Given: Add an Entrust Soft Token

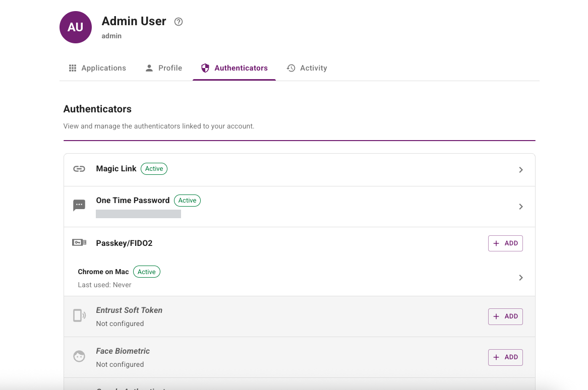Looking at the screenshot, I should coord(505,316).
